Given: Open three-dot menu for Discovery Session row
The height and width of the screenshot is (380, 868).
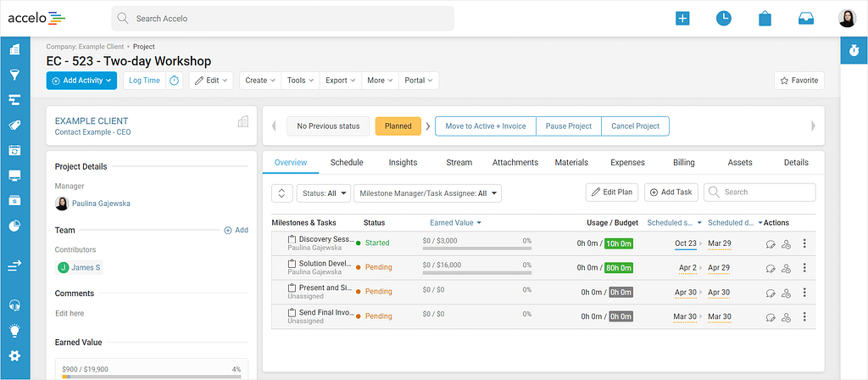Looking at the screenshot, I should [x=805, y=243].
